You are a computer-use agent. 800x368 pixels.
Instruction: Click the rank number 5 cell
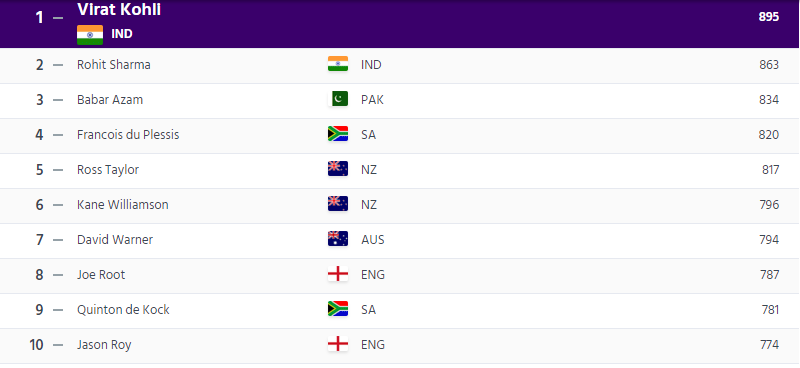point(40,169)
